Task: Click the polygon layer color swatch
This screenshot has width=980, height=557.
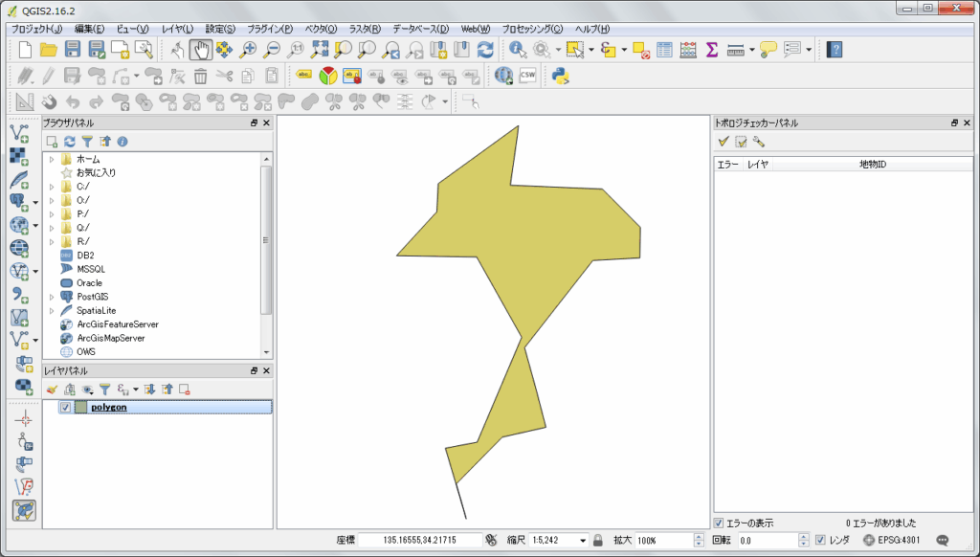Action: pos(81,407)
